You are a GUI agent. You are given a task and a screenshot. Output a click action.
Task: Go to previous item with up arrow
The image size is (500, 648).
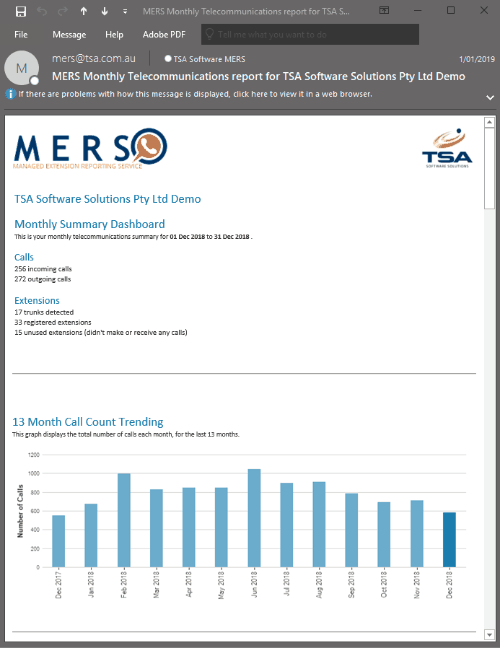84,12
